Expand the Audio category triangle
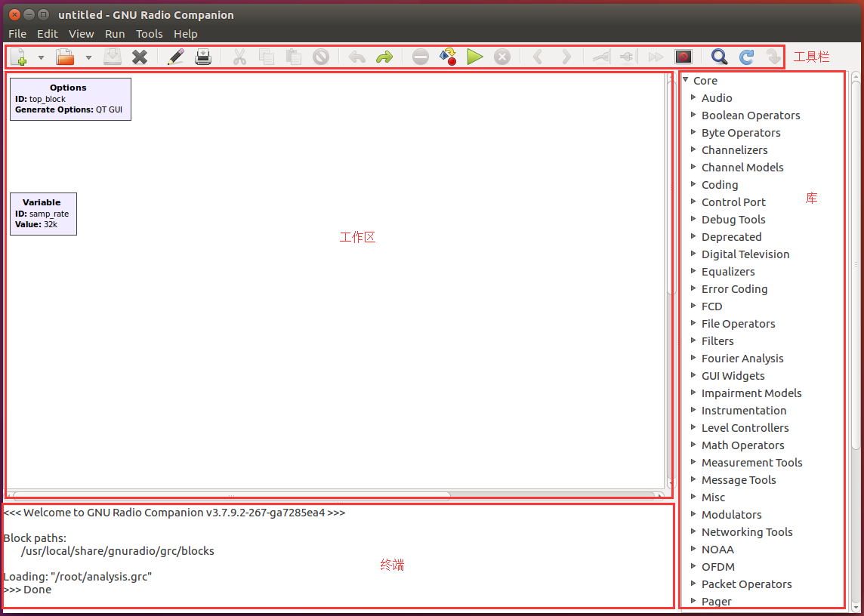The height and width of the screenshot is (616, 864). coord(693,97)
